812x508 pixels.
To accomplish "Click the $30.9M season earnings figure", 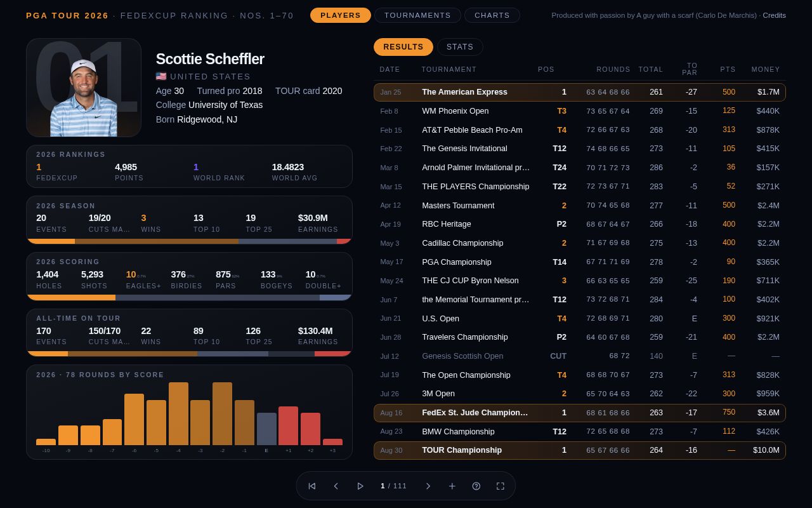I will [x=313, y=218].
